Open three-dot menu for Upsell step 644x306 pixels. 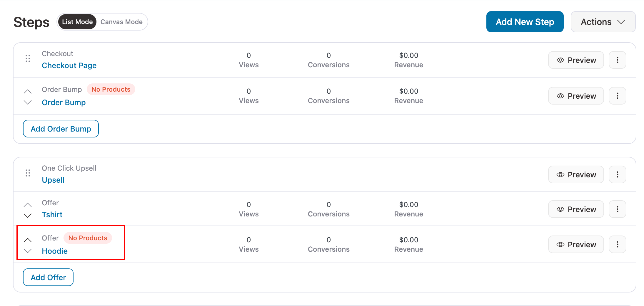[617, 174]
